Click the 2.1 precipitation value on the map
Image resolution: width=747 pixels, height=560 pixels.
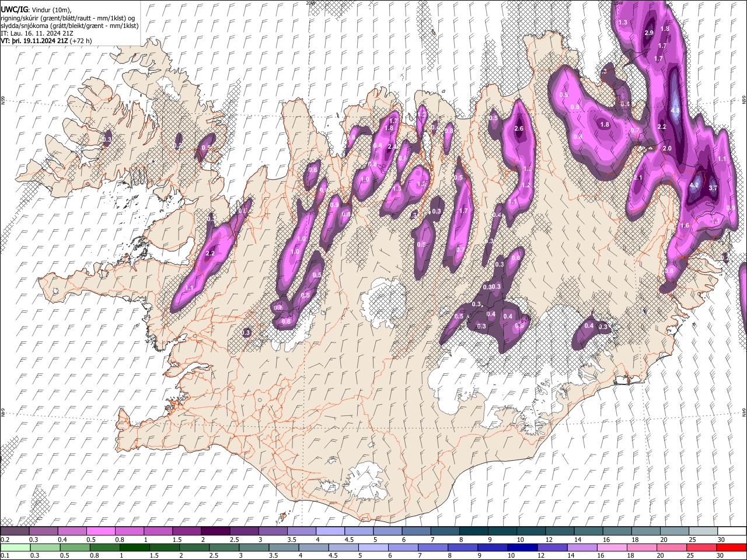point(638,177)
